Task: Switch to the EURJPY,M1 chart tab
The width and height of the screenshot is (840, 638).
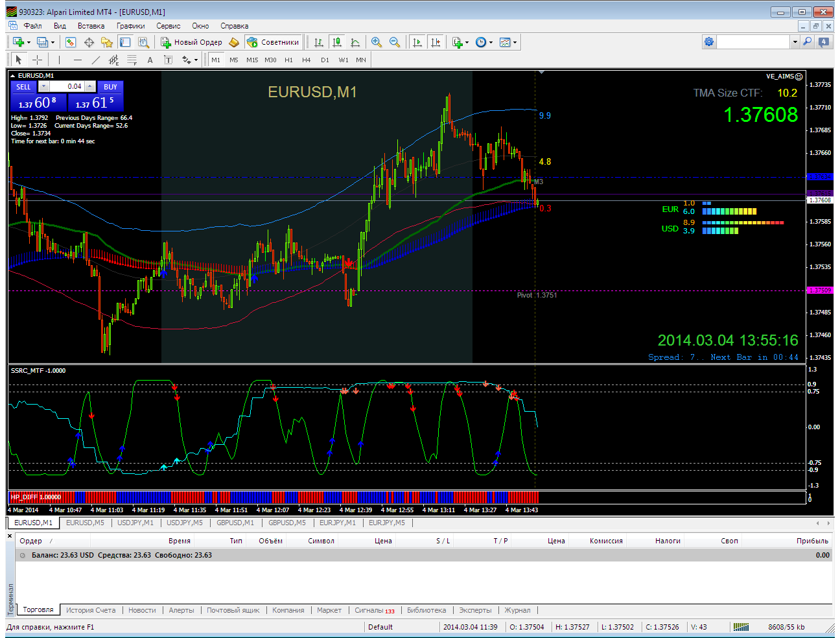Action: 338,523
